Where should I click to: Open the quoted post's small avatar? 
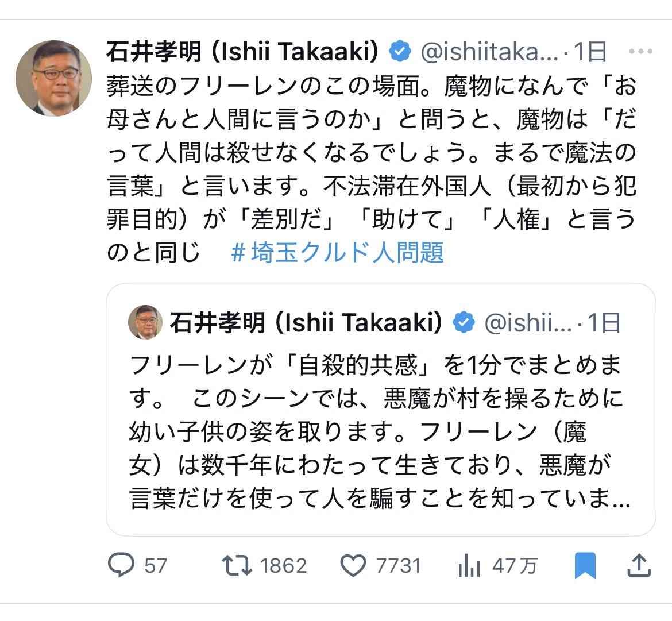145,322
